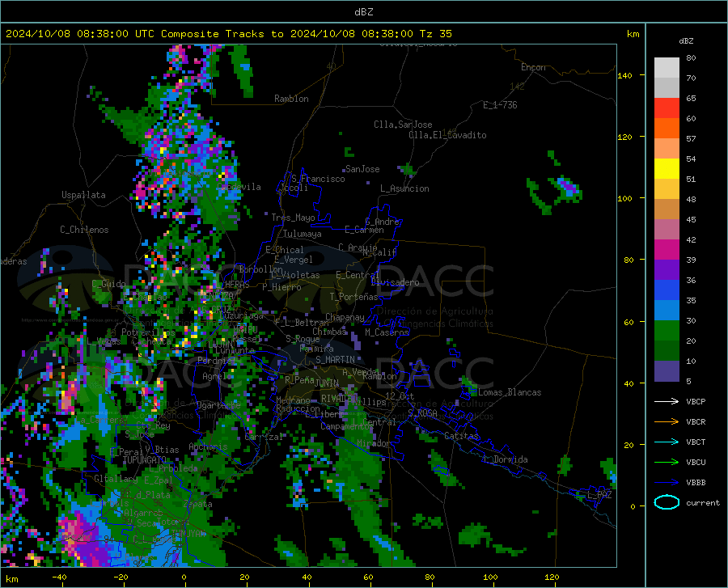Click the 'M_Caseros' map label

click(x=387, y=332)
